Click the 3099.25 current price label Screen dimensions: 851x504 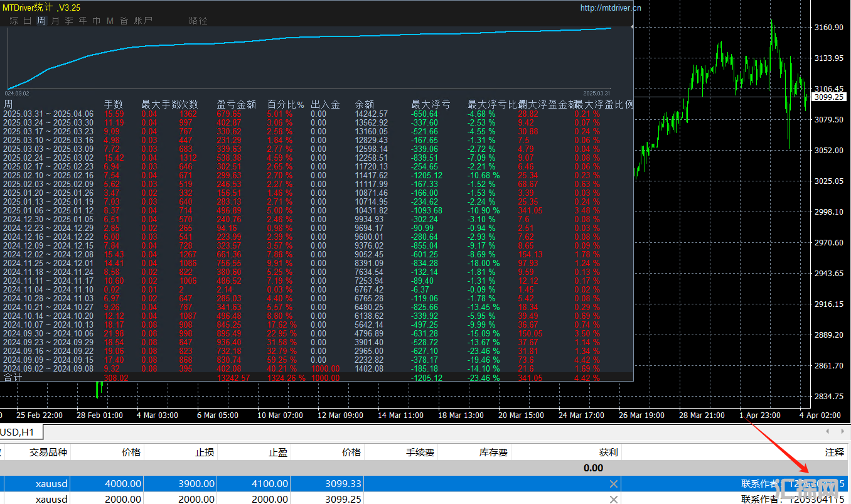828,97
